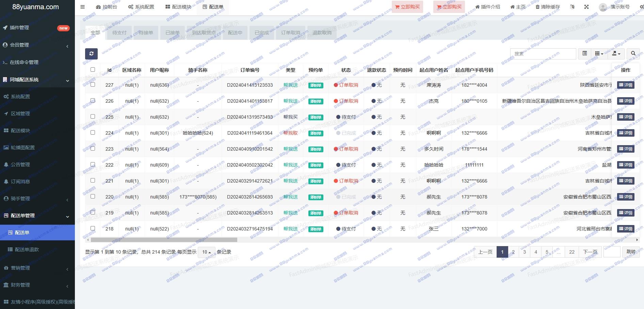Open the column visibility dropdown

pyautogui.click(x=599, y=54)
